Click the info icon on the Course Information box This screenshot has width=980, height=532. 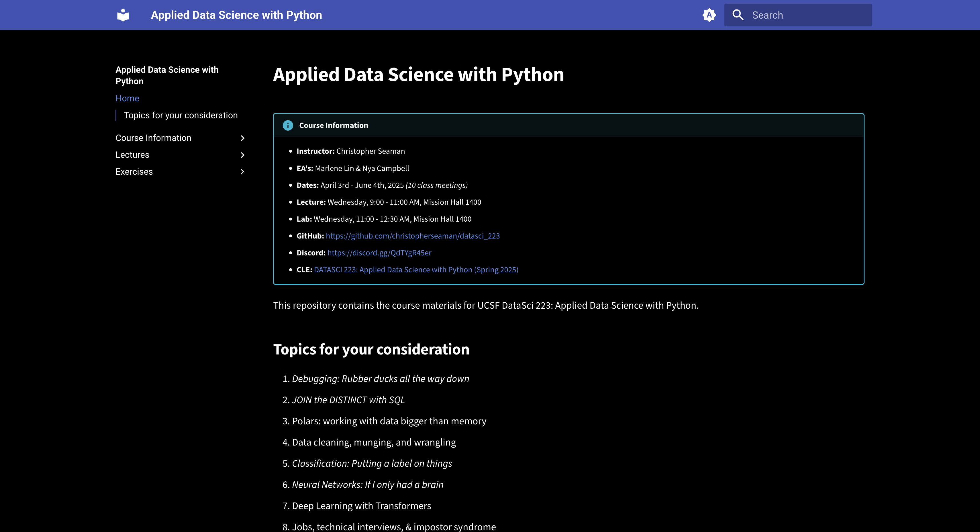288,125
